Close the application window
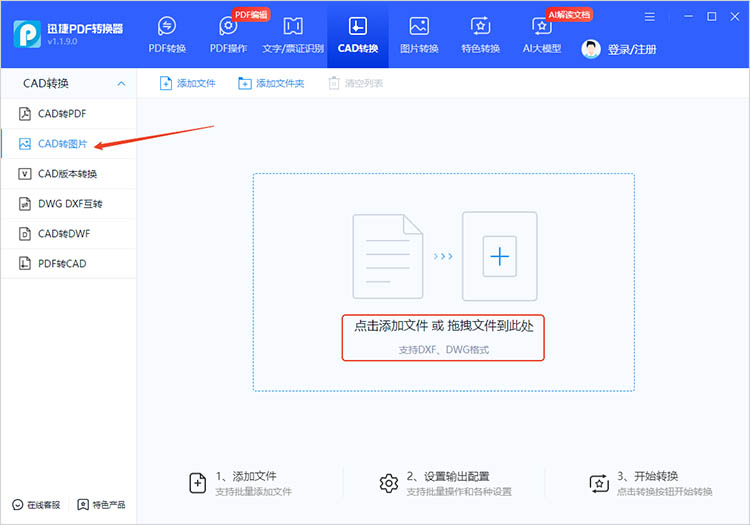Image resolution: width=750 pixels, height=525 pixels. coord(735,17)
